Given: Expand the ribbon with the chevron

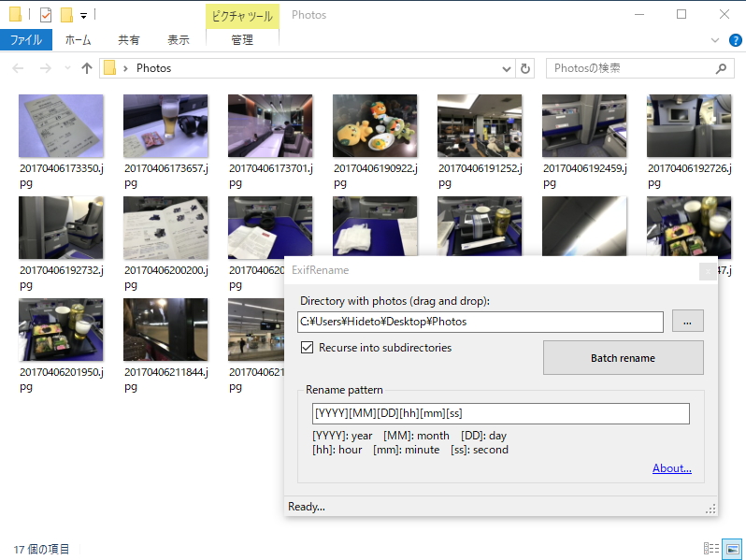Looking at the screenshot, I should (714, 40).
